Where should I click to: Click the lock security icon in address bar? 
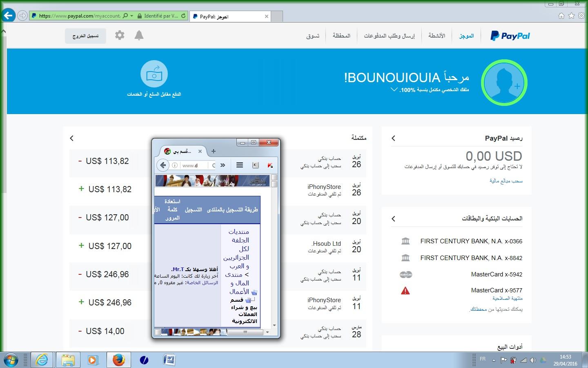coord(140,16)
